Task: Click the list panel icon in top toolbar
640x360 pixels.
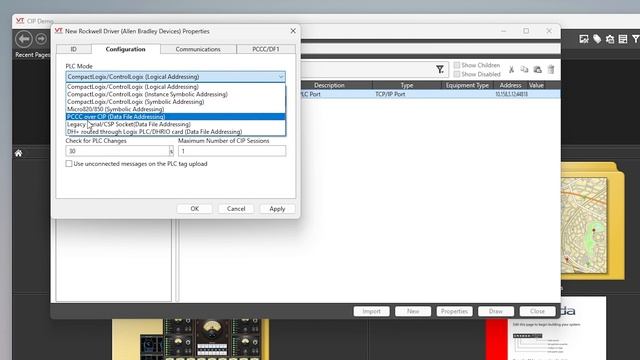Action: coord(623,39)
